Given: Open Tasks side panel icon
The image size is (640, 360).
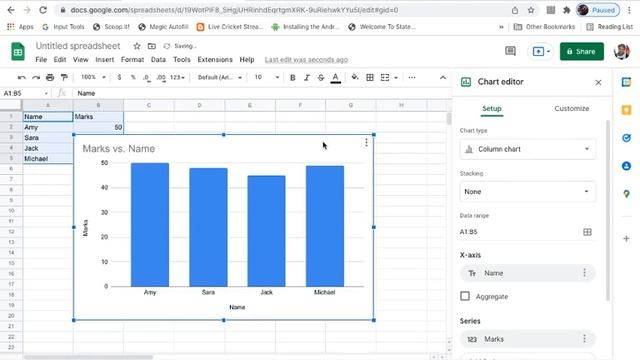Looking at the screenshot, I should coord(627,138).
